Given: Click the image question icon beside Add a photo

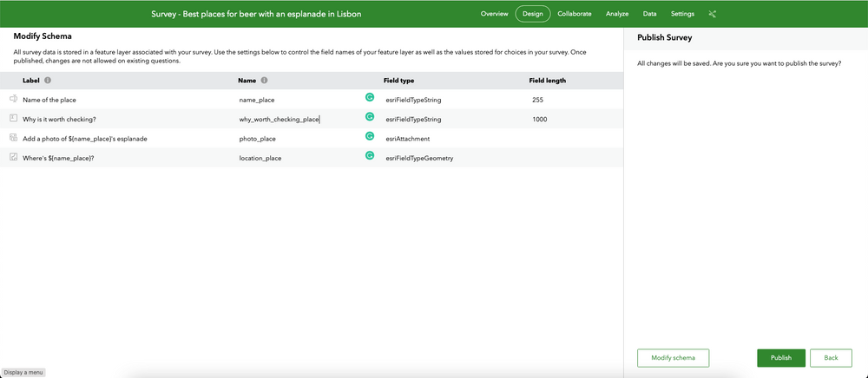Looking at the screenshot, I should click(13, 138).
